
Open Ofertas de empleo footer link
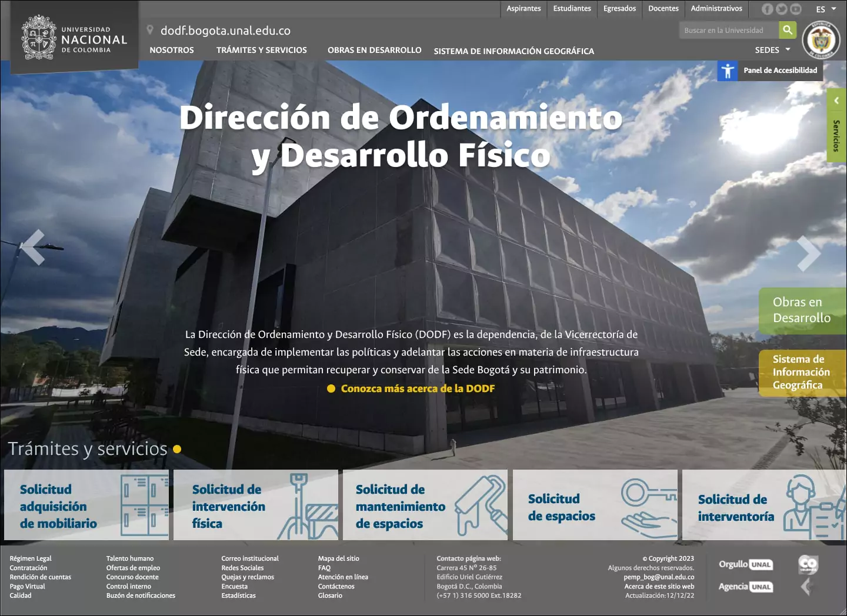tap(133, 568)
